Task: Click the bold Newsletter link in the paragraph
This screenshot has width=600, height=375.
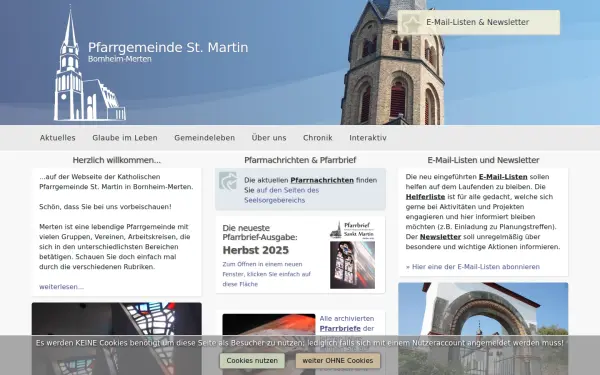Action: click(440, 236)
